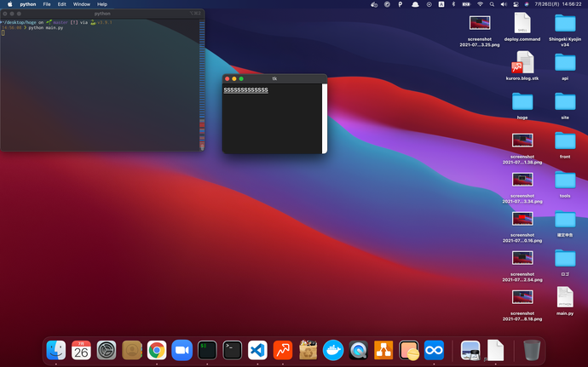The width and height of the screenshot is (588, 367).
Task: Open the Trash in Dock
Action: [532, 350]
